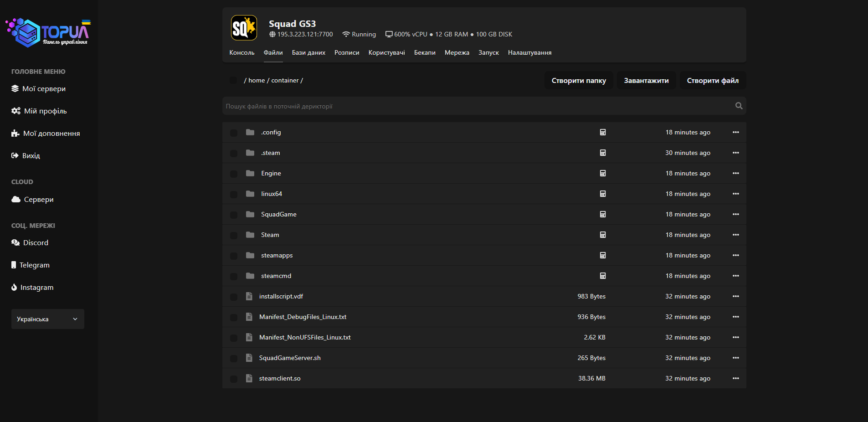
Task: Click the Squad GS3 server icon
Action: coord(244,28)
